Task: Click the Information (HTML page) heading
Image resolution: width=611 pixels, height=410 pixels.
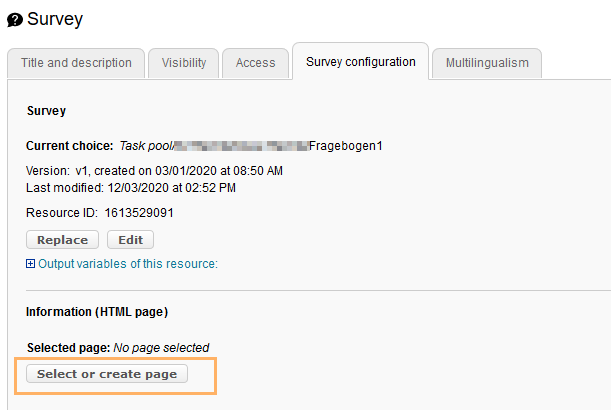Action: [x=96, y=312]
